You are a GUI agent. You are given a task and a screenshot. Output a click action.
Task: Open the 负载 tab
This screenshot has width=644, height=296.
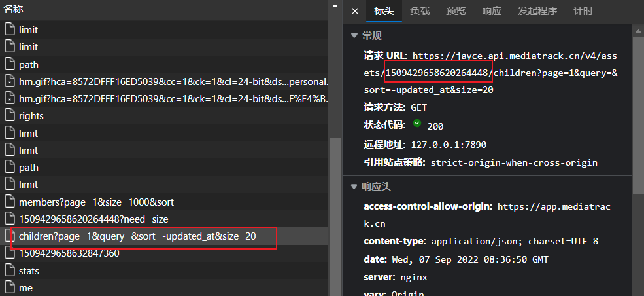(420, 11)
